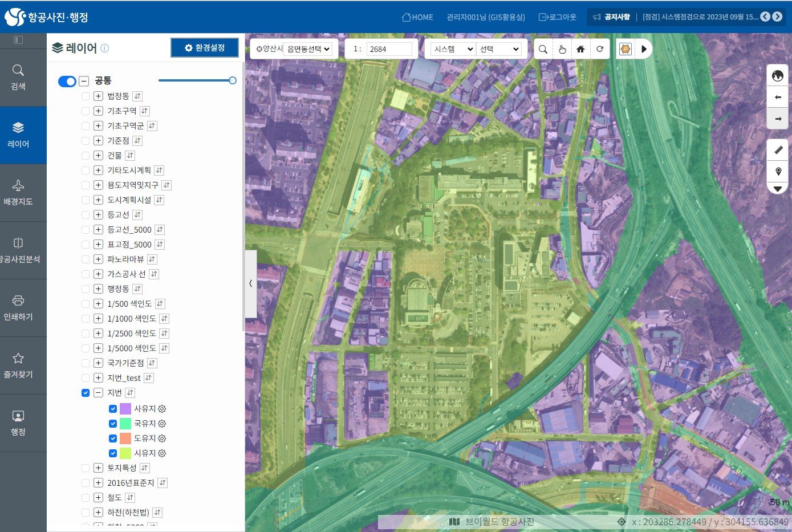Open the 배경지도 sidebar tab
The height and width of the screenshot is (532, 792).
pyautogui.click(x=18, y=193)
